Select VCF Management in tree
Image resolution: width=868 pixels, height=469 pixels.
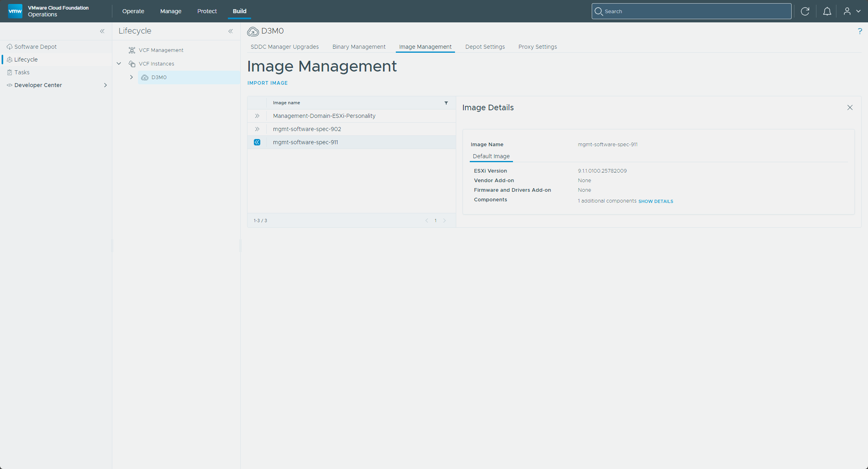[x=161, y=50]
